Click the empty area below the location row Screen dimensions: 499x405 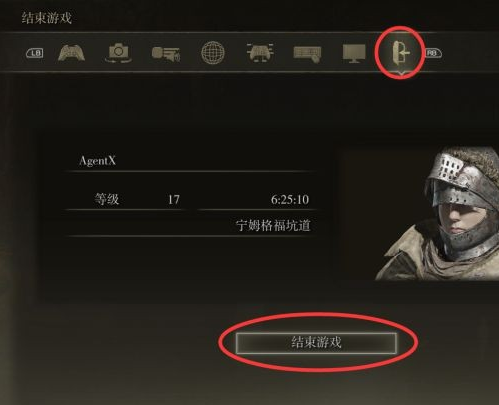[x=190, y=267]
